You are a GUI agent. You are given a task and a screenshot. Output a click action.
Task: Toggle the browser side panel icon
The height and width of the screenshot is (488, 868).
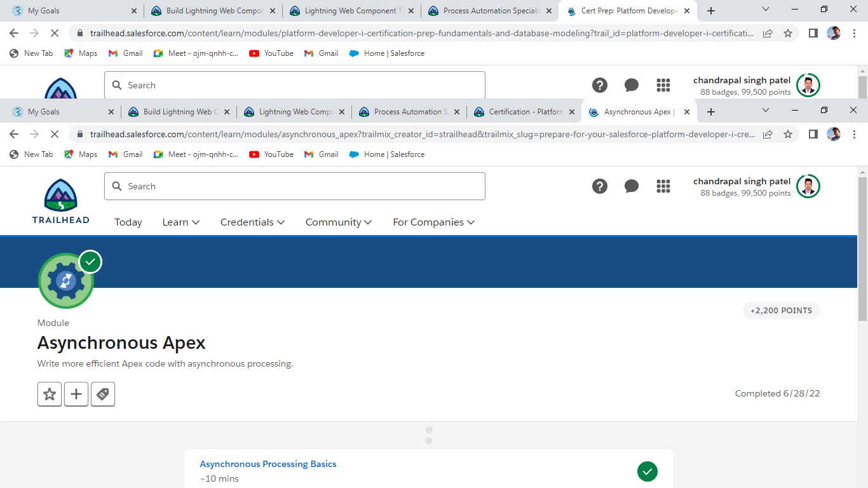(813, 134)
